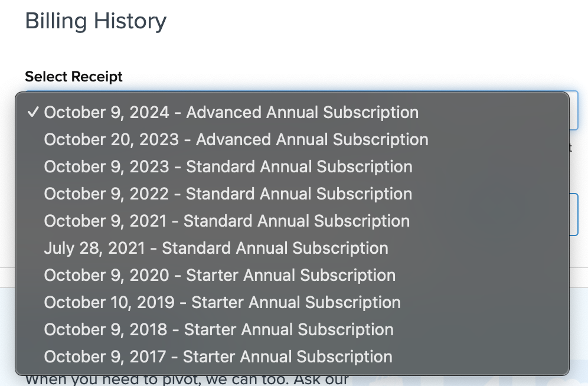Click the partially hidden field below receipt dropdown
The width and height of the screenshot is (588, 386).
[x=574, y=214]
